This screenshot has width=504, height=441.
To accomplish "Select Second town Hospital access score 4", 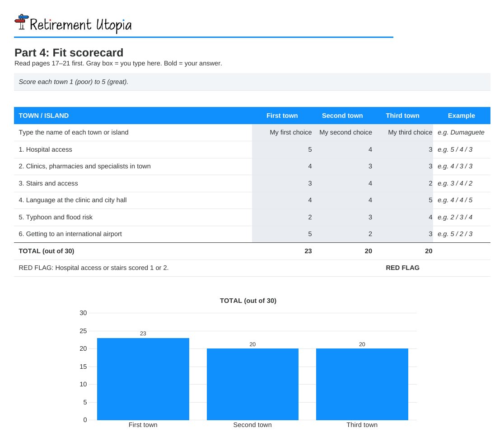I will 343,149.
